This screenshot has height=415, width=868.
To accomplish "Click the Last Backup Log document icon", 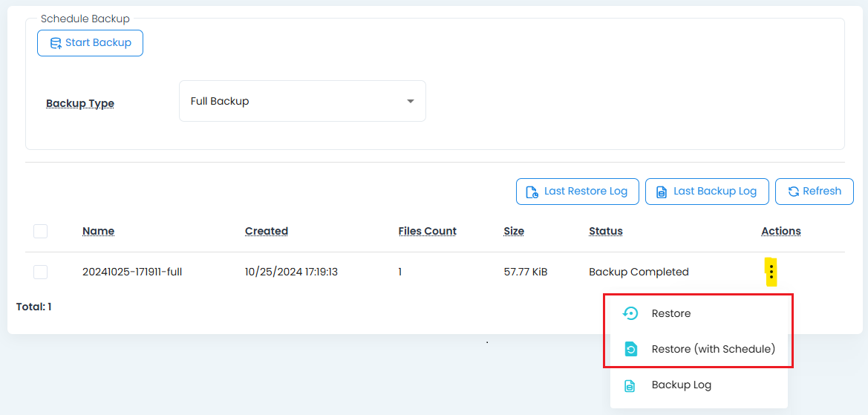I will point(661,192).
